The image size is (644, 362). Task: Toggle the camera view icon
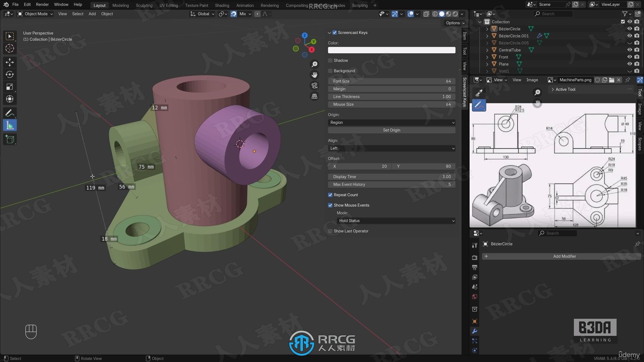[x=314, y=85]
